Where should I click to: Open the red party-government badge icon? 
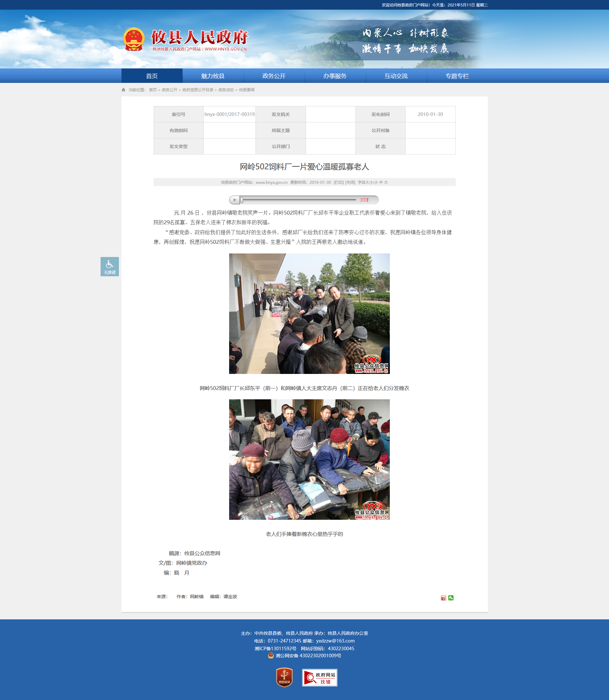tap(284, 677)
